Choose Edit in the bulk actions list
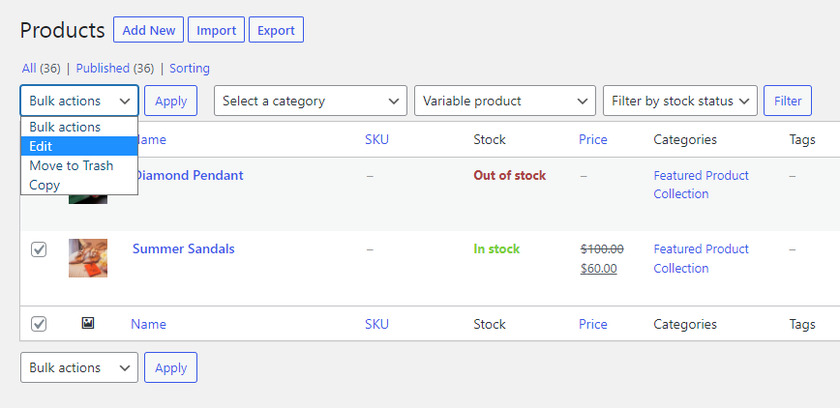Screen dimensions: 840x408 [x=79, y=146]
